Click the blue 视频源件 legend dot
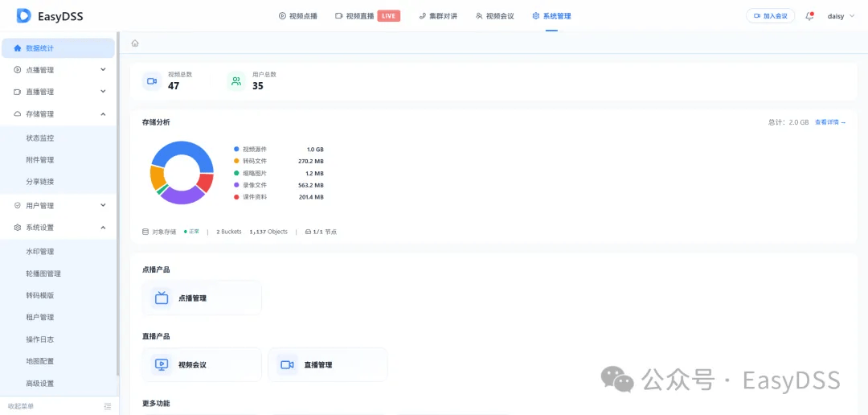This screenshot has height=415, width=868. pos(236,150)
